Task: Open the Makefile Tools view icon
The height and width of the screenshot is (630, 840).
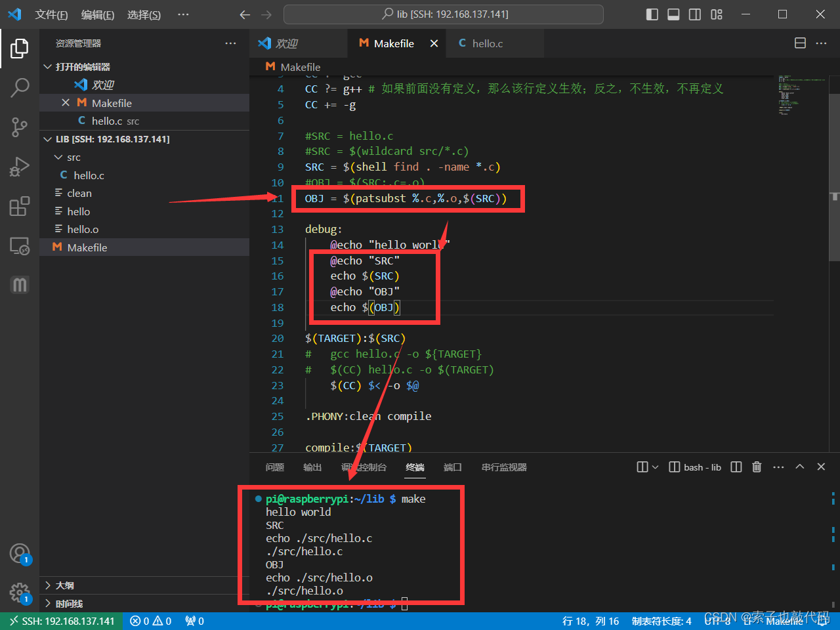Action: (20, 285)
